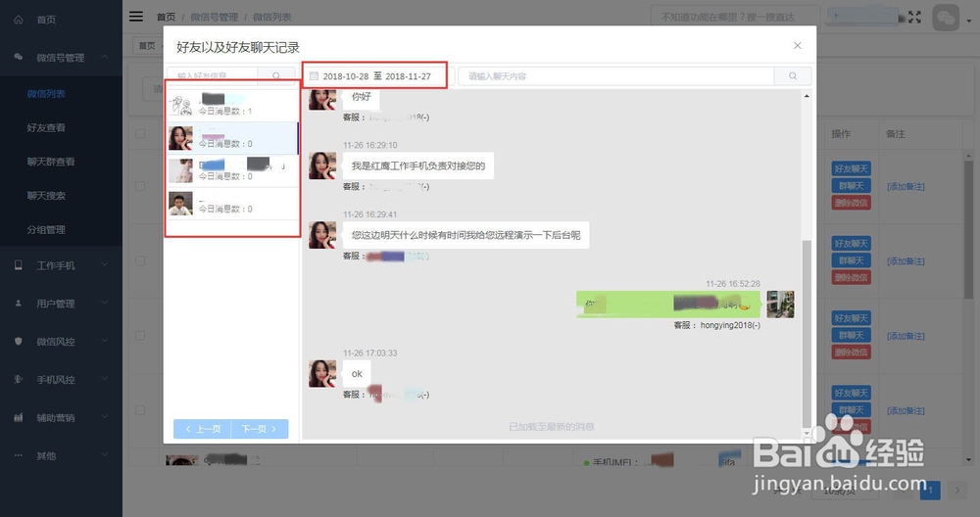
Task: Open 好友查看 submenu item
Action: (x=46, y=127)
